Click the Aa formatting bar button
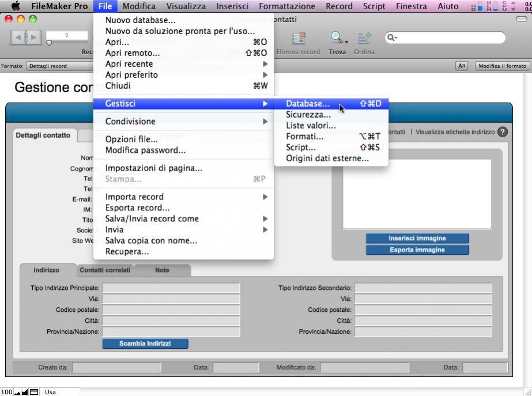The height and width of the screenshot is (396, 532). click(x=462, y=66)
